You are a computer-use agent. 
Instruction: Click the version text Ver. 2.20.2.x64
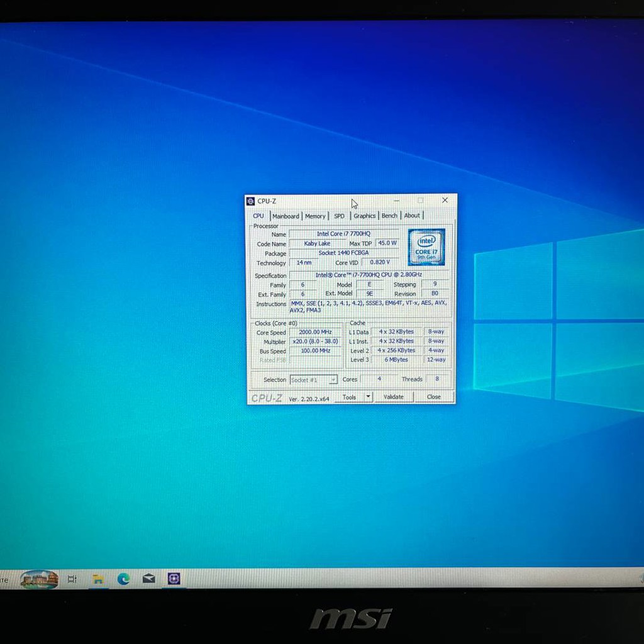(x=309, y=399)
